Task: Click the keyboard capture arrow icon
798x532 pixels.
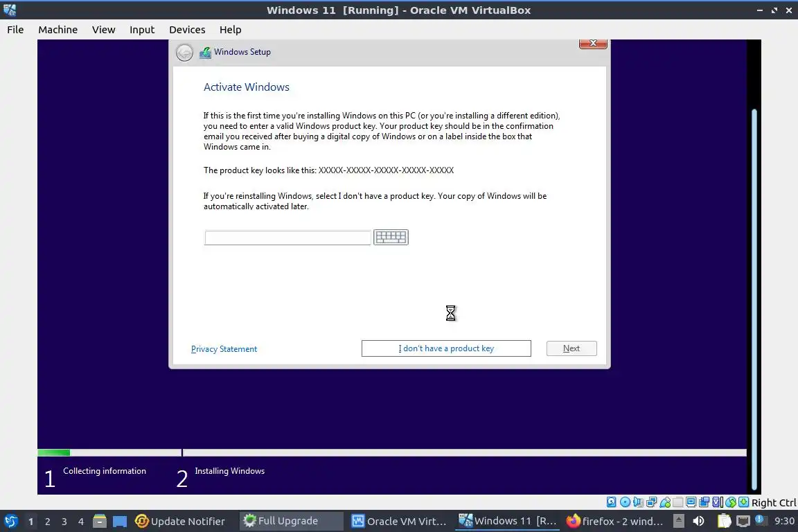Action: pyautogui.click(x=743, y=502)
